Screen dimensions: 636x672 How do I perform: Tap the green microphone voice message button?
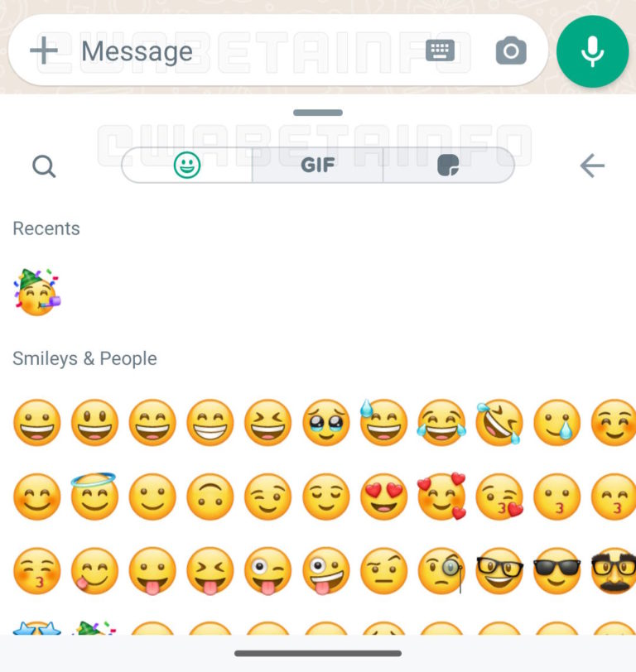tap(592, 51)
